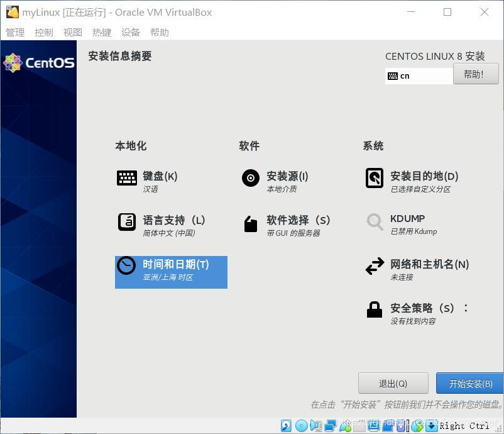
Task: Open the 安装源(I) disc icon
Action: 250,177
